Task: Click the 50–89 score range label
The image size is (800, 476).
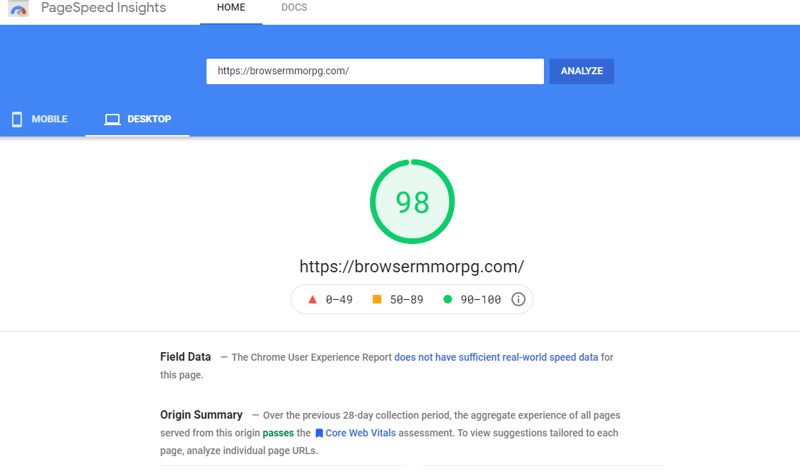Action: (x=407, y=299)
